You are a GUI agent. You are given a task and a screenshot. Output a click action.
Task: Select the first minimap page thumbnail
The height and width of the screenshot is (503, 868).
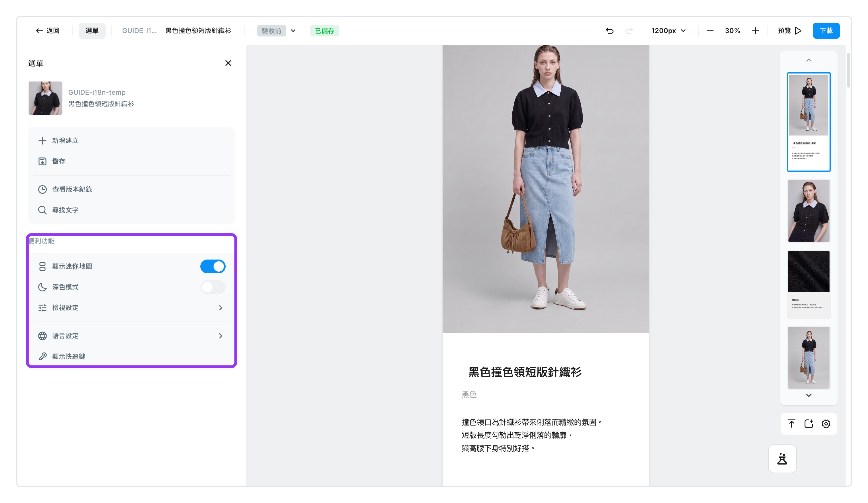pos(808,122)
